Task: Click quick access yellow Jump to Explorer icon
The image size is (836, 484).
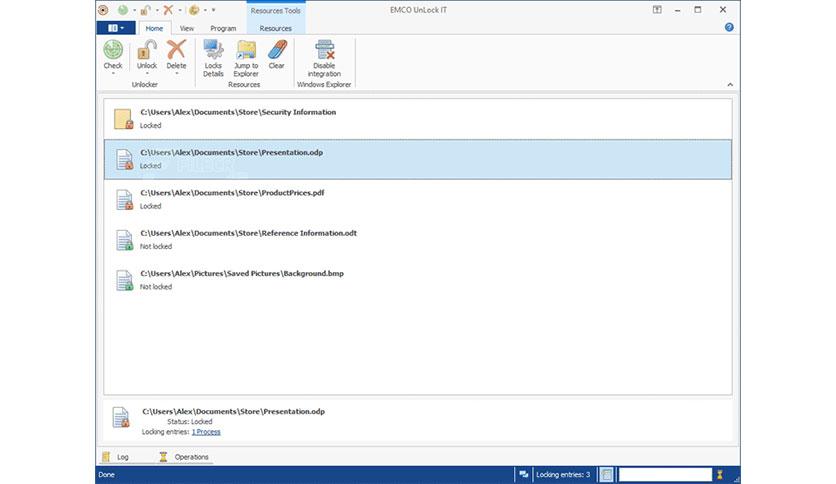Action: 194,10
